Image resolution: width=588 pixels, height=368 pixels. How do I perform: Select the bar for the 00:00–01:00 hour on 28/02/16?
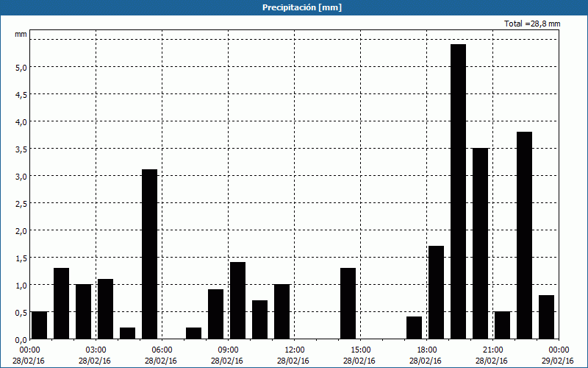click(x=40, y=325)
